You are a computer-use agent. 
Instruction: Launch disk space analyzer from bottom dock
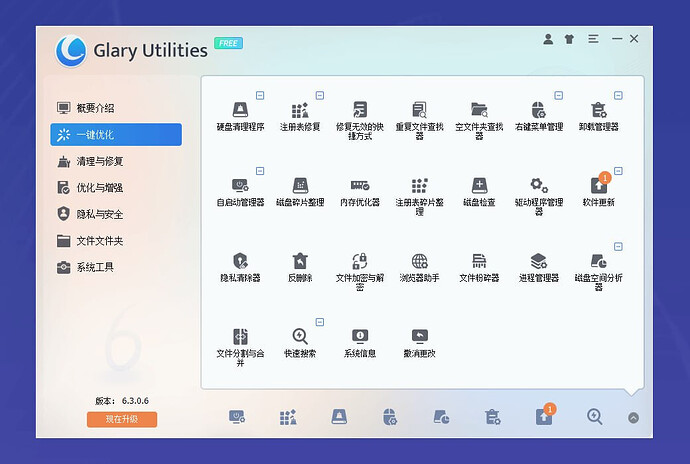point(441,416)
